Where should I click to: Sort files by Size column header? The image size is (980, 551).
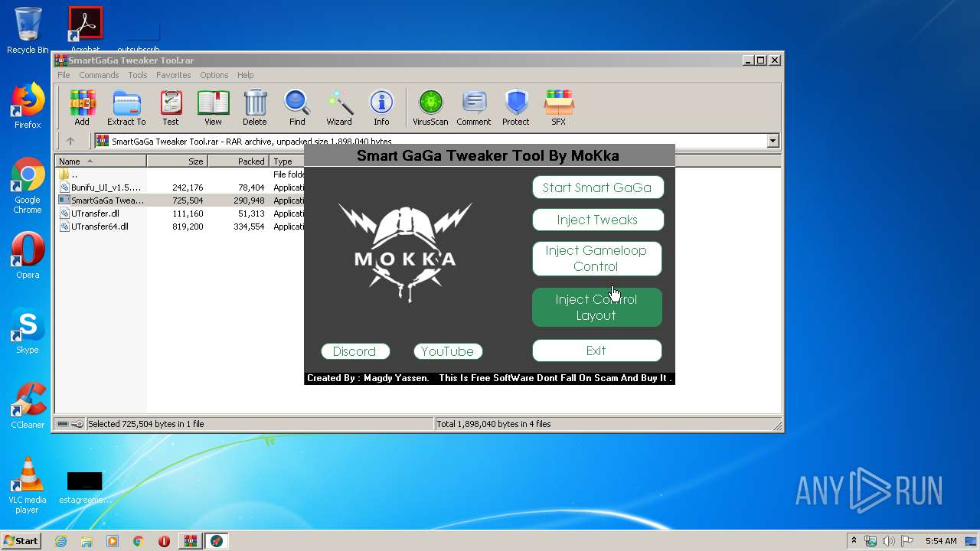[x=178, y=161]
